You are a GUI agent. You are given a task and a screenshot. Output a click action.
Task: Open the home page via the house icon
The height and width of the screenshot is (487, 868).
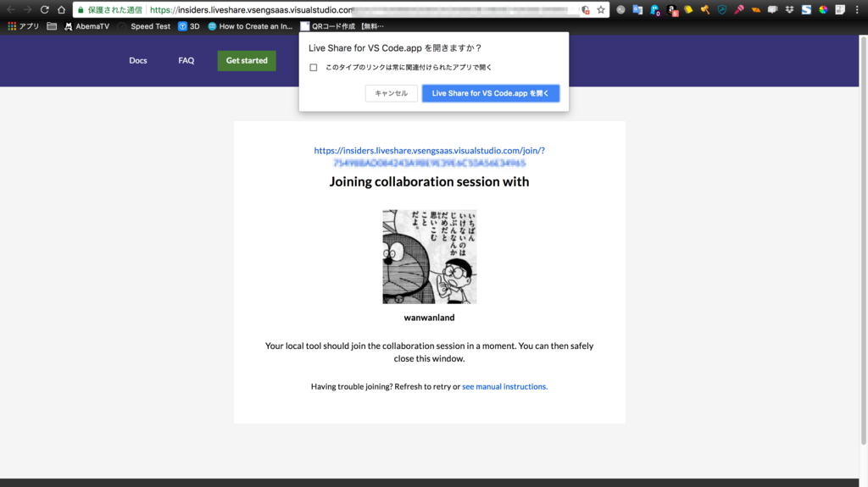61,9
